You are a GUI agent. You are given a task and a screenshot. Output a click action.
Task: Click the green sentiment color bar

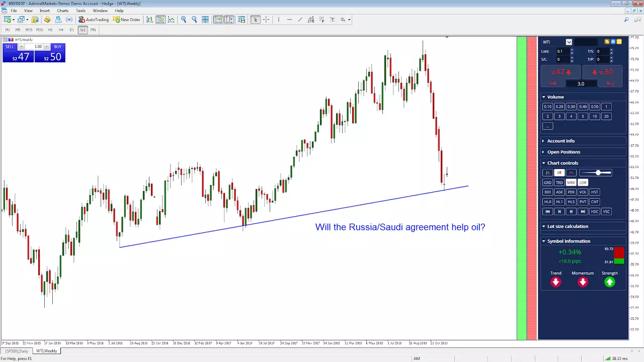click(x=521, y=188)
